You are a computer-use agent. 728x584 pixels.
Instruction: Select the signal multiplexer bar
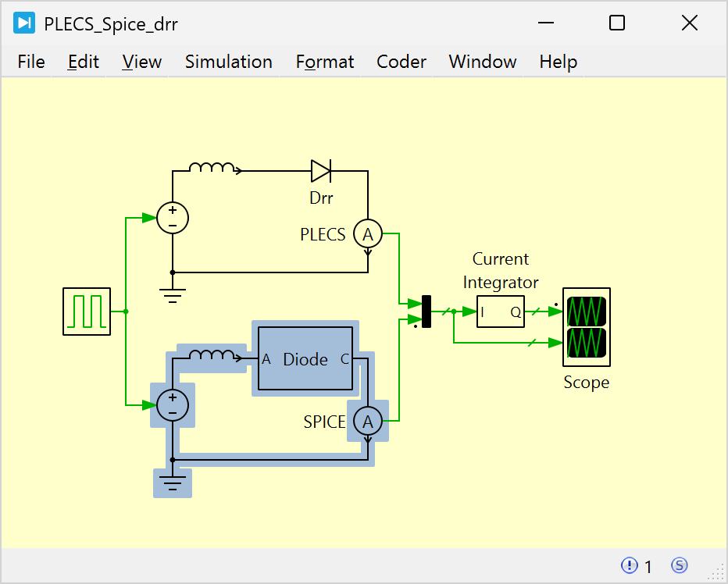[426, 312]
